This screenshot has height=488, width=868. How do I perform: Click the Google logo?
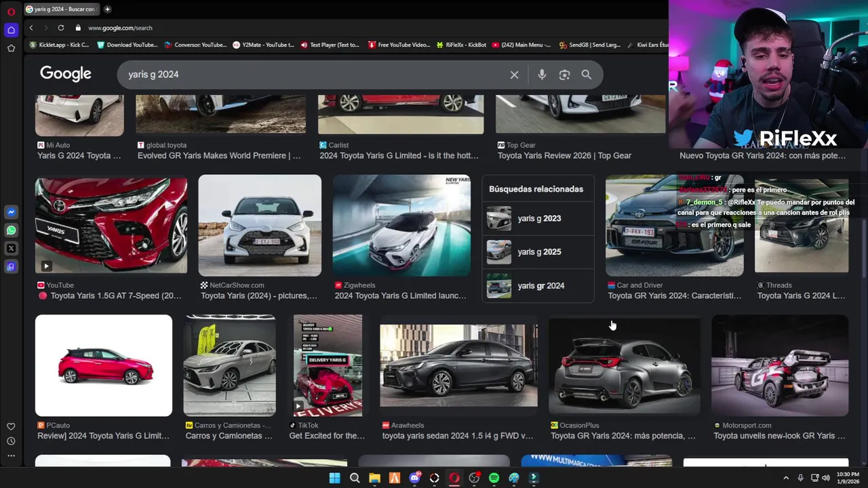click(66, 74)
